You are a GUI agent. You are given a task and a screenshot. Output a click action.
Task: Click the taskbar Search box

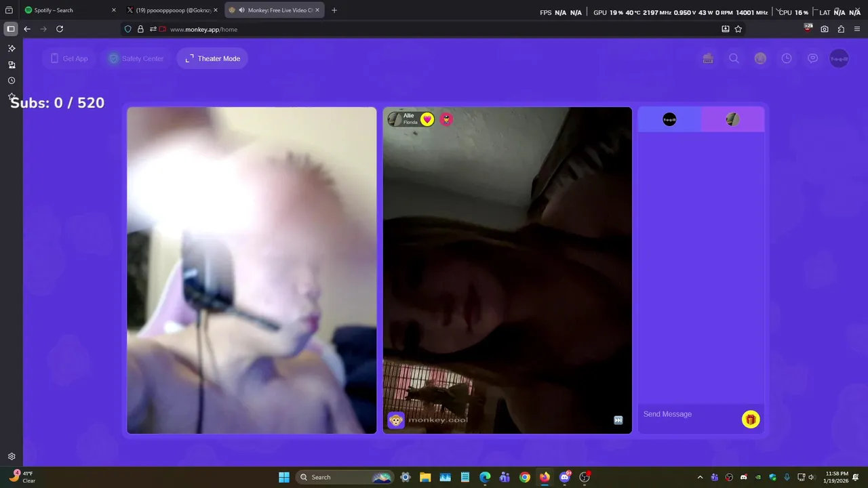point(345,477)
